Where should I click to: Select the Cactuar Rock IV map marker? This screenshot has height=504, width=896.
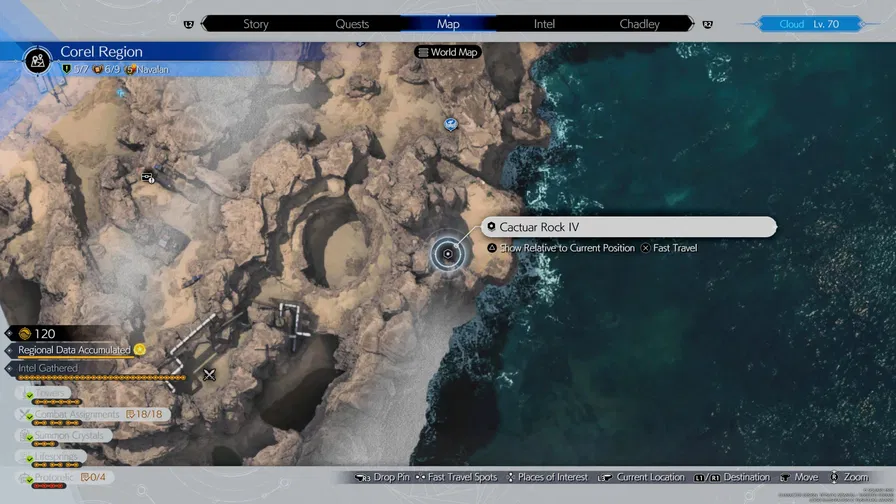[447, 254]
